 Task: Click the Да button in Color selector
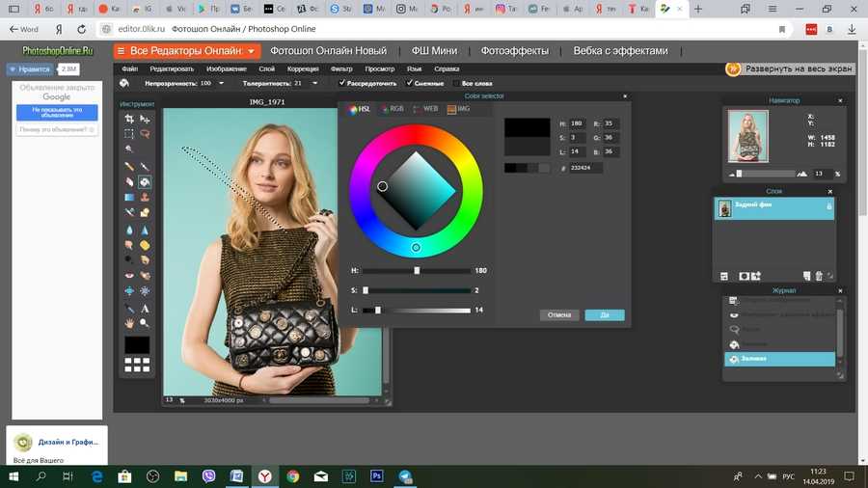pos(605,314)
